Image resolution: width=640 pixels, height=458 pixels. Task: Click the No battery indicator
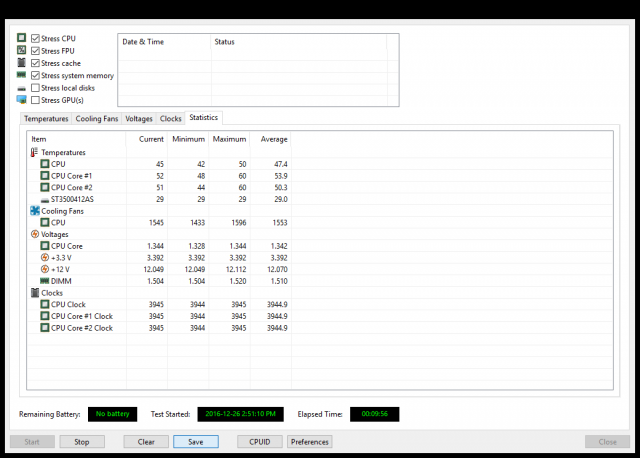[113, 414]
